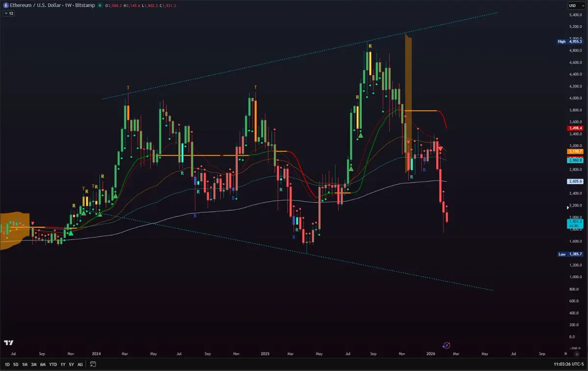Image resolution: width=588 pixels, height=371 pixels.
Task: Click the red 3,498.4 price label
Action: 575,128
